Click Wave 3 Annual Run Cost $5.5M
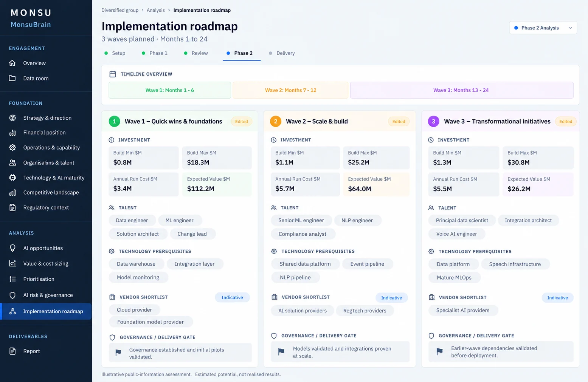This screenshot has height=382, width=588. 464,184
